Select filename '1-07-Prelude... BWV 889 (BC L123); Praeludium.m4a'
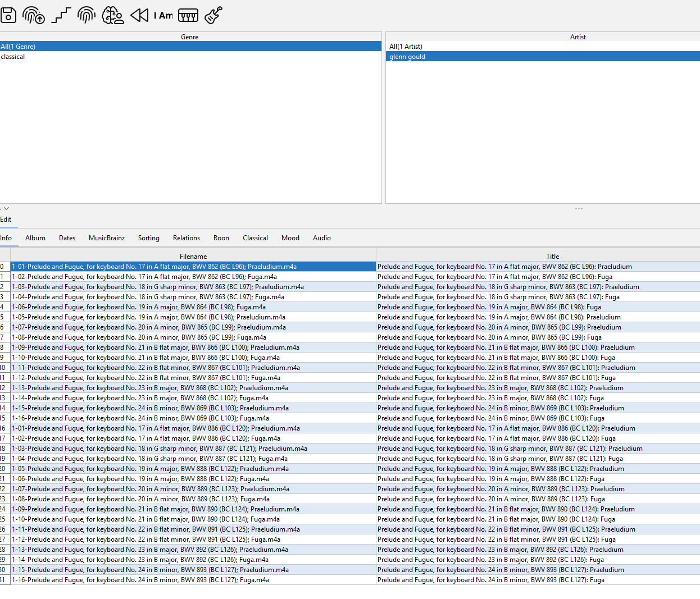 [193, 489]
